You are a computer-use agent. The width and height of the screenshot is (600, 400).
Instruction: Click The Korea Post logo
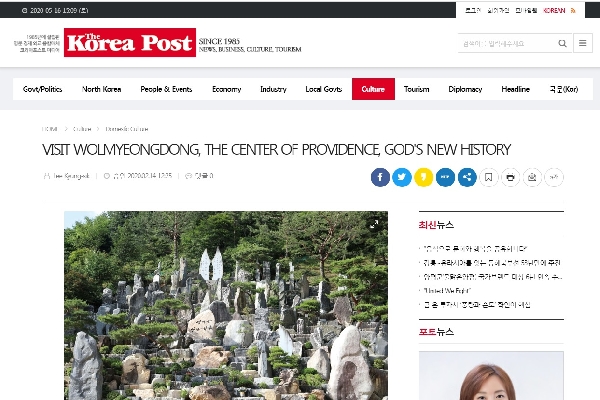(x=130, y=42)
